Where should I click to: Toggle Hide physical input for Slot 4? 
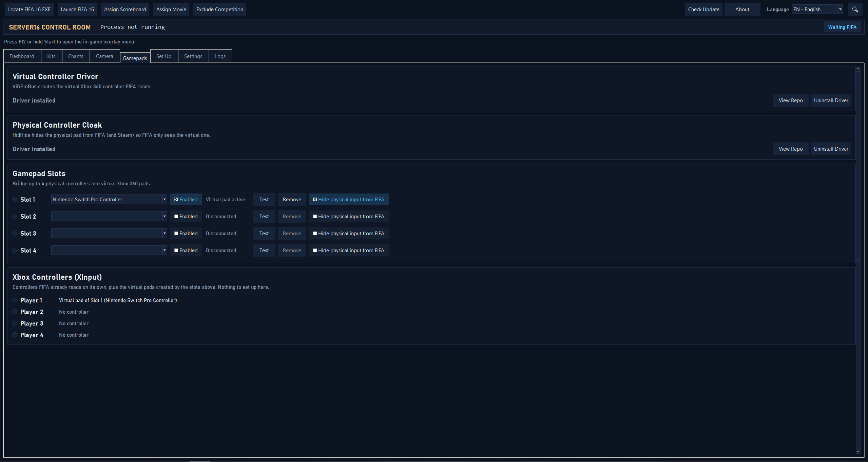click(x=348, y=251)
